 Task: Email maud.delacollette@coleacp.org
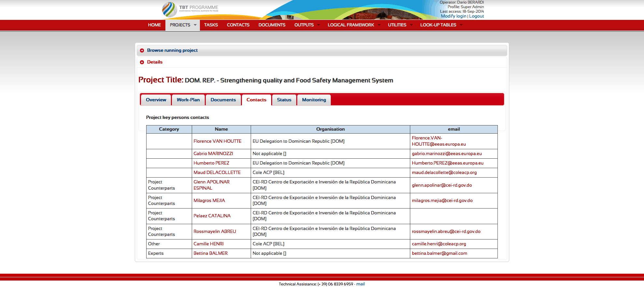[444, 172]
